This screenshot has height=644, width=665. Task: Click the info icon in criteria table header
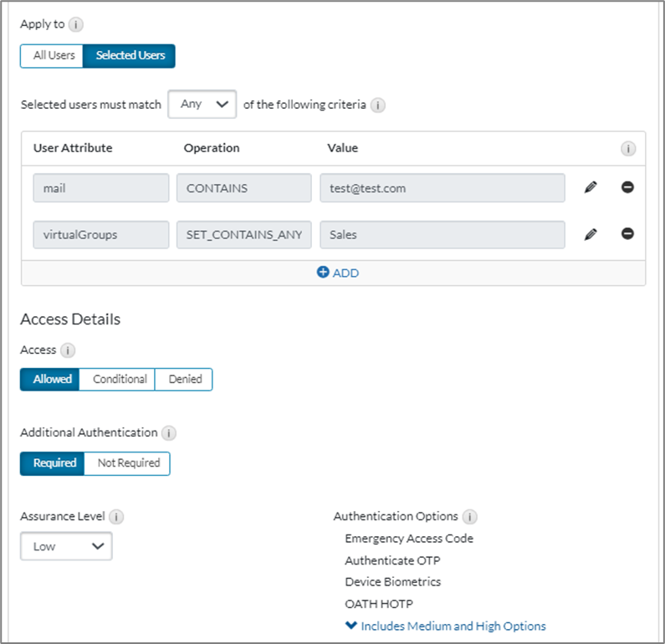[x=628, y=149]
